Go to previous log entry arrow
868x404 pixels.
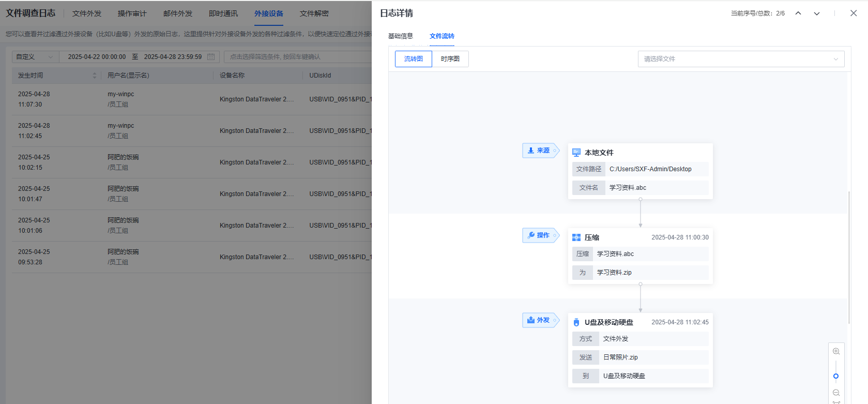pos(798,13)
